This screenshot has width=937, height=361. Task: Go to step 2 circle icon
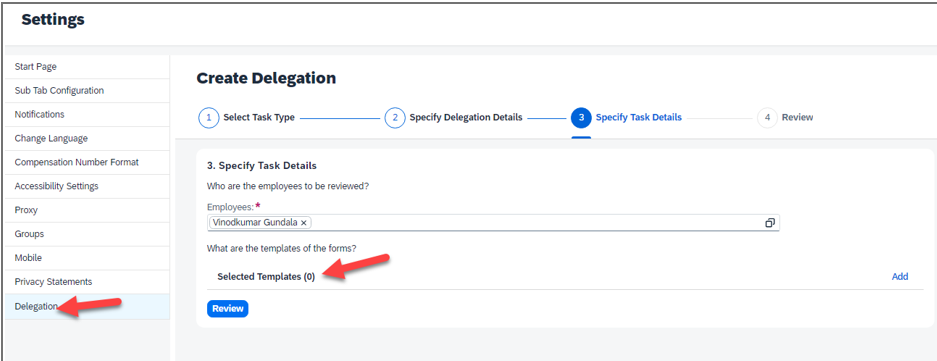tap(394, 118)
